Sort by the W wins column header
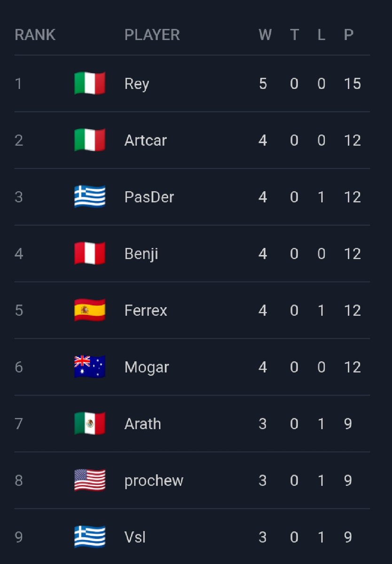 (265, 35)
